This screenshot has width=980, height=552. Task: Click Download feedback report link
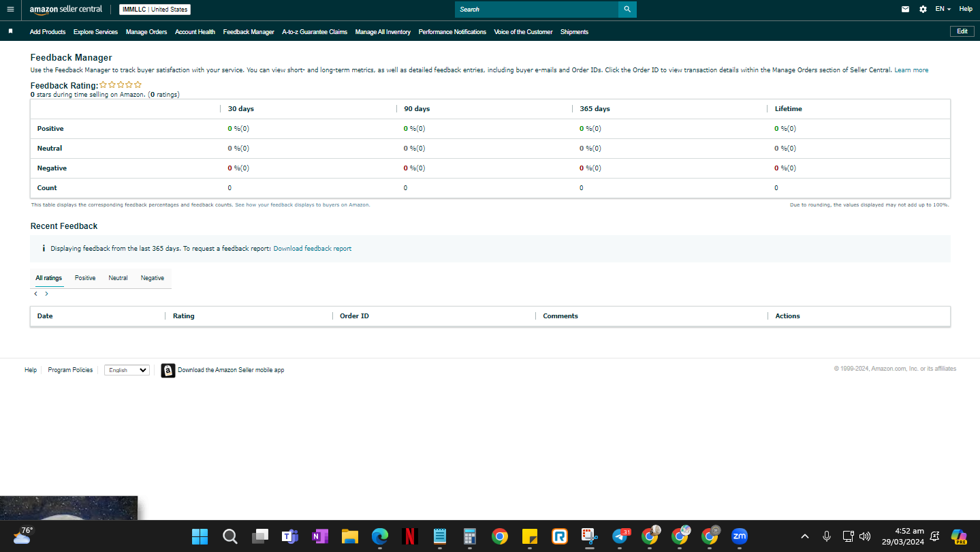click(313, 249)
